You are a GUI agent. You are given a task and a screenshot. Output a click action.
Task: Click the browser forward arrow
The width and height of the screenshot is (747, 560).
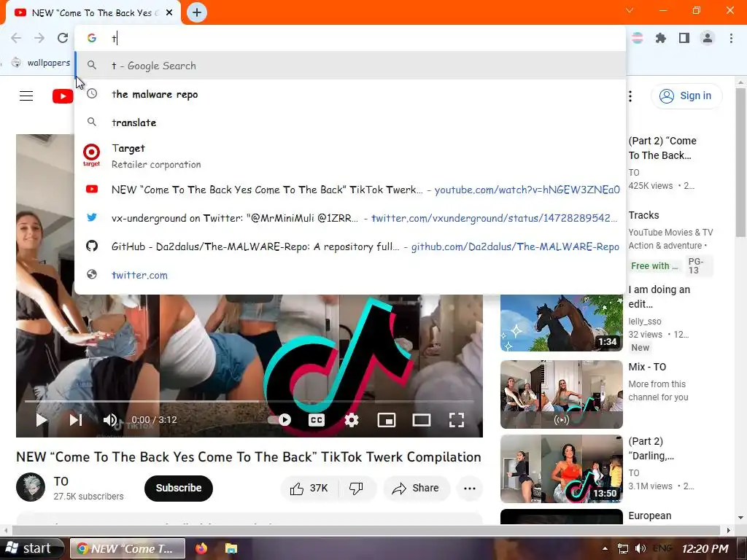39,38
